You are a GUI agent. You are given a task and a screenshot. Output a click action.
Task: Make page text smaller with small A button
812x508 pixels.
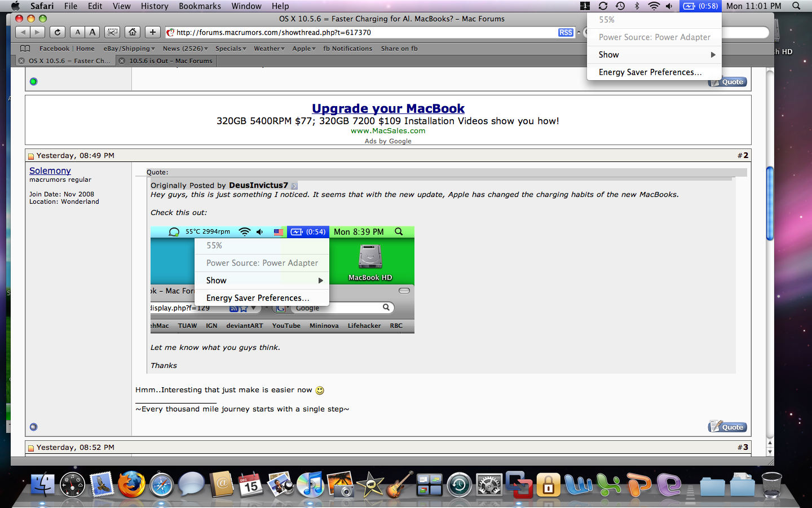78,32
